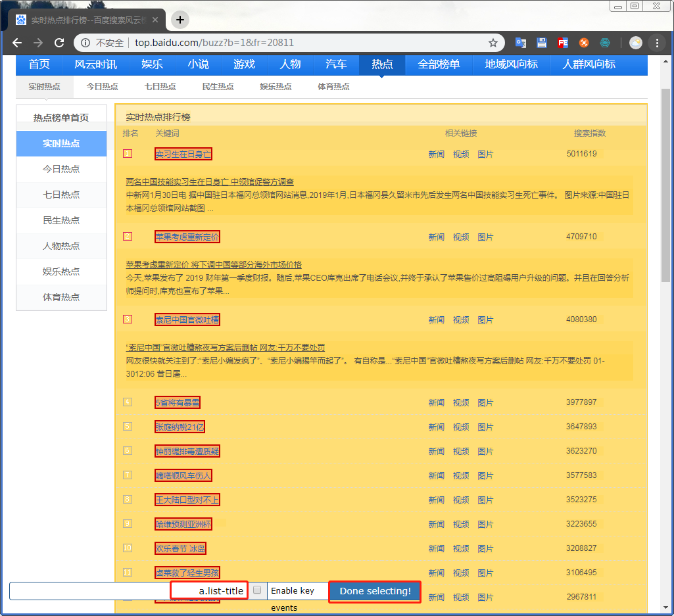Open the headline 苹果考虑重新定价 将下调中国
Screen dimensions: 674x616
pyautogui.click(x=214, y=265)
